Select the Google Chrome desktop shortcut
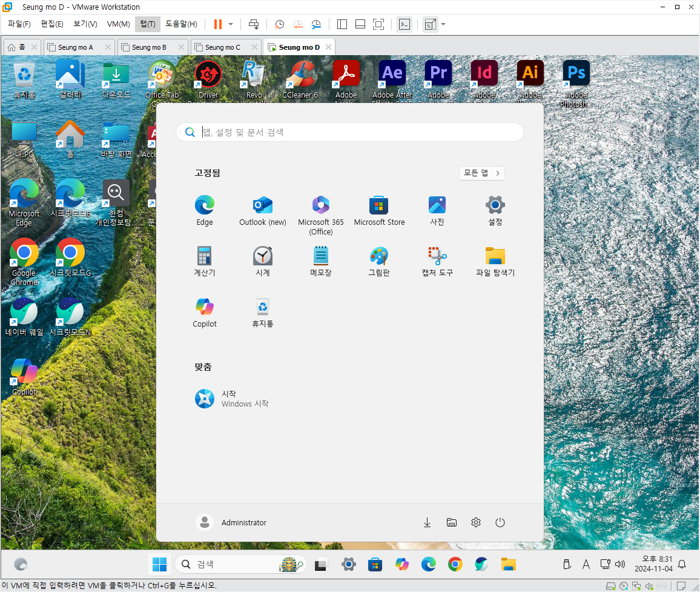Viewport: 700px width, 592px height. (x=24, y=262)
